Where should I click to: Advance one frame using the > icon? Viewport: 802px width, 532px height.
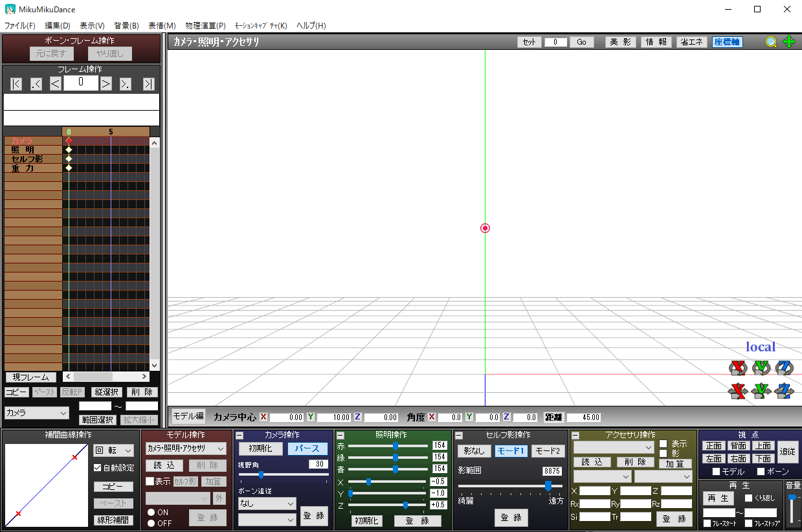106,83
